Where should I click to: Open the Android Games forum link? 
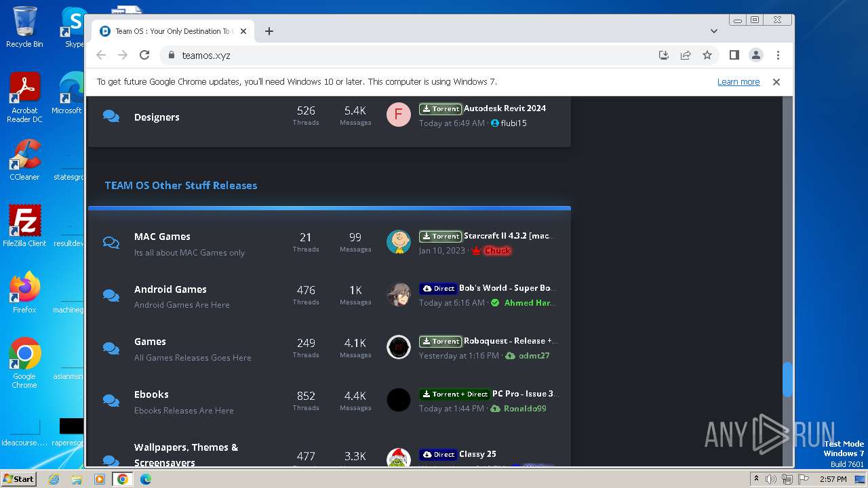[x=170, y=289]
